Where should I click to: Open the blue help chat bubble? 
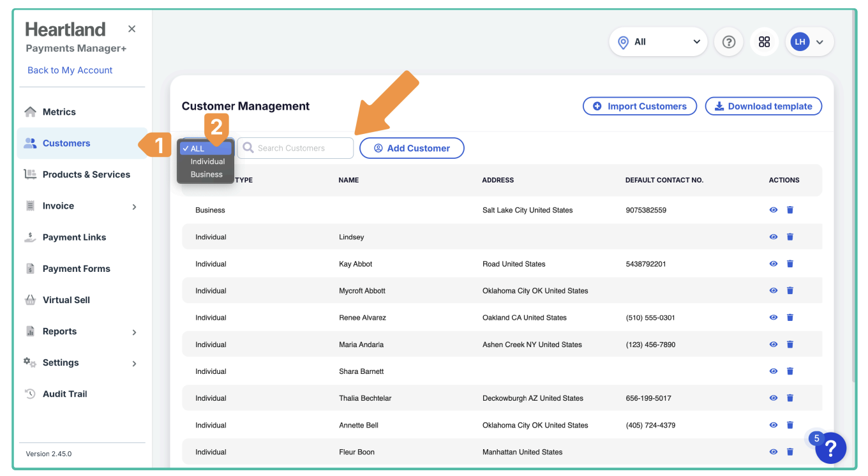pos(830,449)
